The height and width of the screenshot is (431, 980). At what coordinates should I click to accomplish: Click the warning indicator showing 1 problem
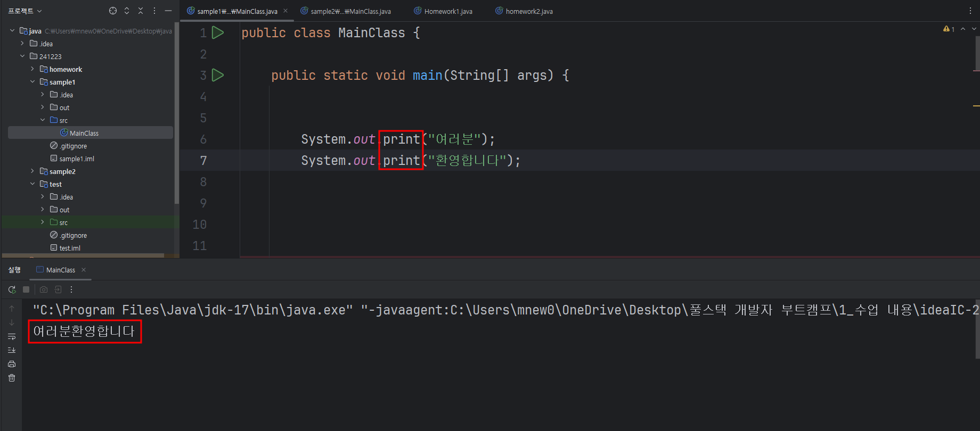[x=949, y=29]
